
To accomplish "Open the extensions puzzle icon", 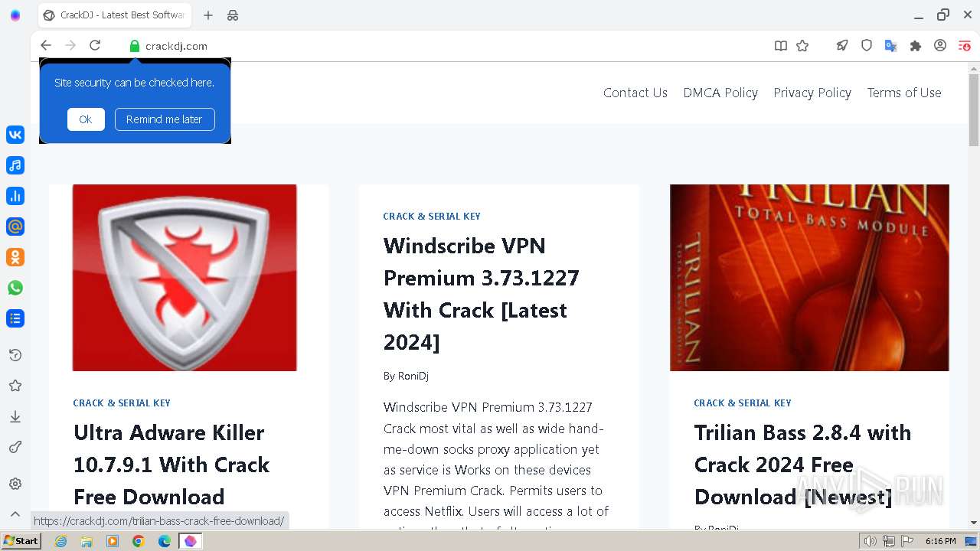I will tap(915, 46).
